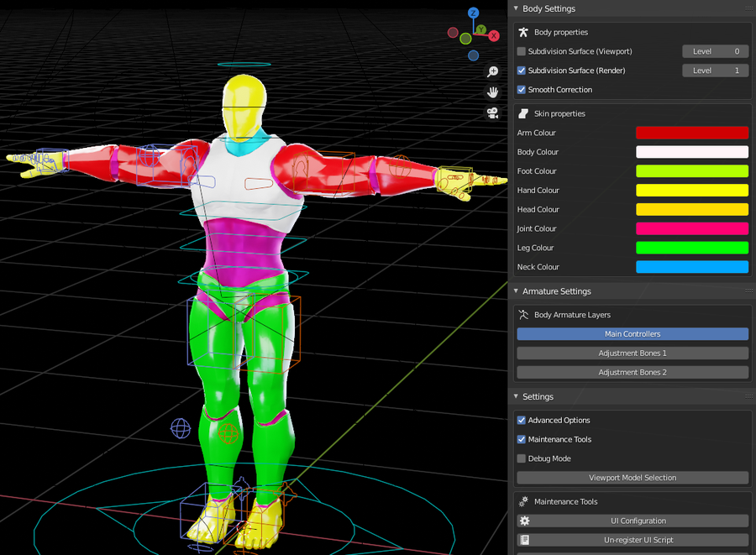Collapse the Armature Settings panel
Screen dimensions: 756x555
516,291
